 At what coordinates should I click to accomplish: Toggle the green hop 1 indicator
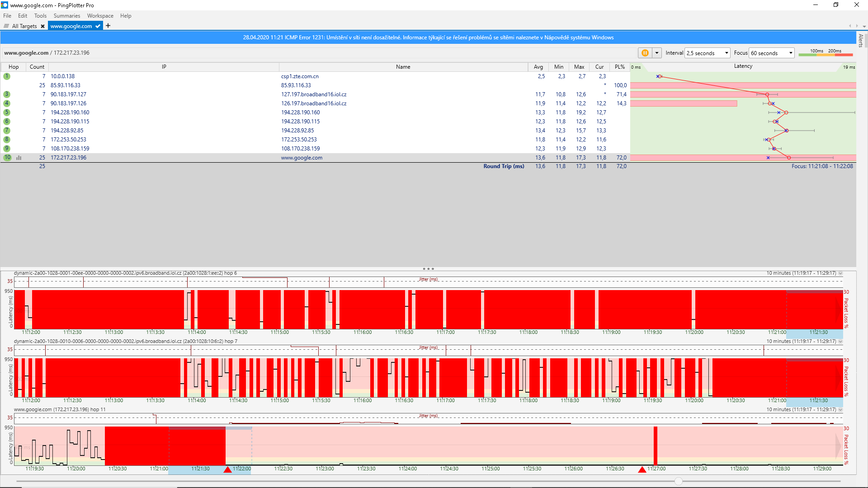[x=7, y=76]
